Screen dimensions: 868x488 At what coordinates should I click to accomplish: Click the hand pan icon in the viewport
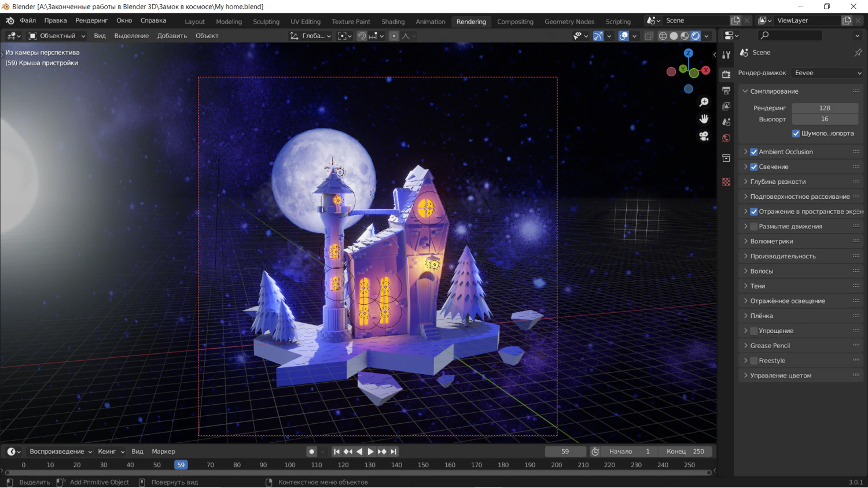tap(704, 119)
